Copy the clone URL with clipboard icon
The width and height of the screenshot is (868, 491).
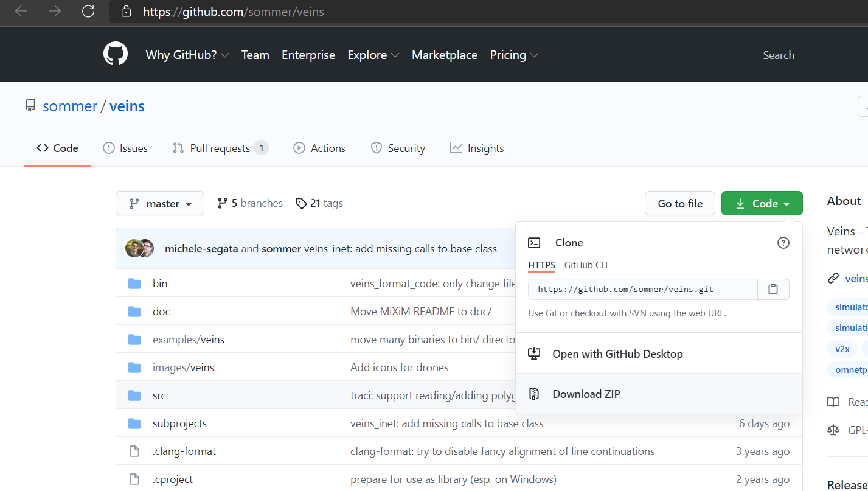tap(773, 290)
